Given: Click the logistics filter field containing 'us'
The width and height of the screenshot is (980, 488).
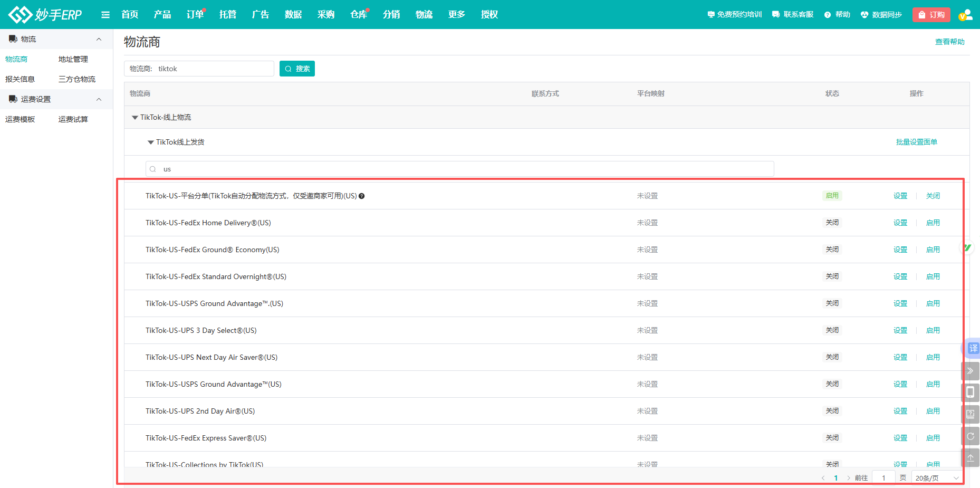Looking at the screenshot, I should click(459, 169).
